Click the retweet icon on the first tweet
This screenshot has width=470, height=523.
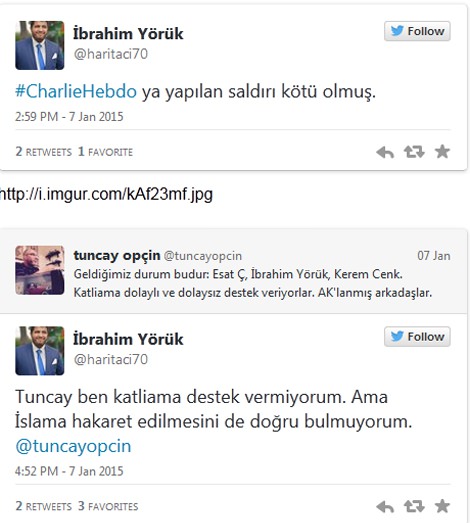click(x=414, y=152)
